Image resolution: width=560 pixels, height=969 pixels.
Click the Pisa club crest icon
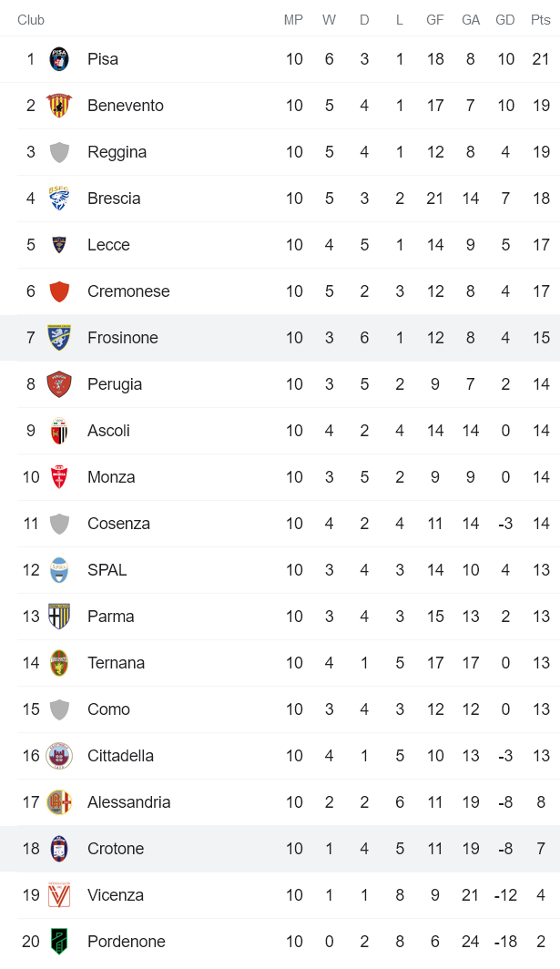(59, 59)
